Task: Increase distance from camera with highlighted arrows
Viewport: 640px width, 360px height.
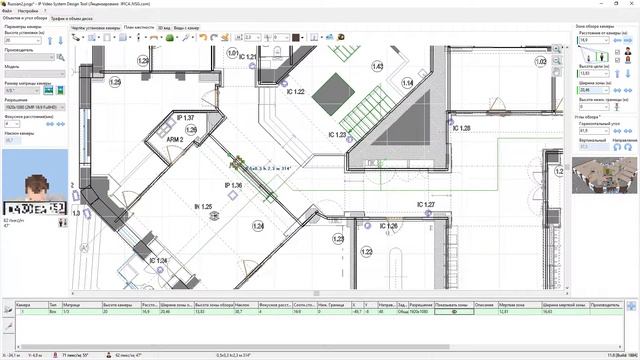Action: 628,40
